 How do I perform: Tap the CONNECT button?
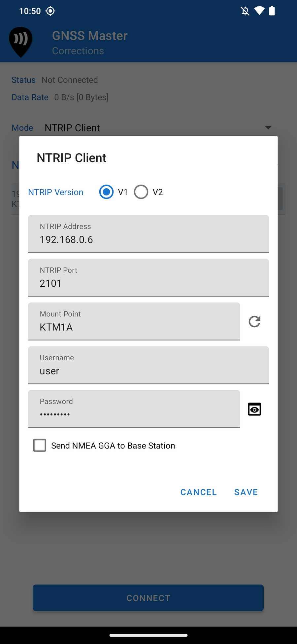[148, 598]
